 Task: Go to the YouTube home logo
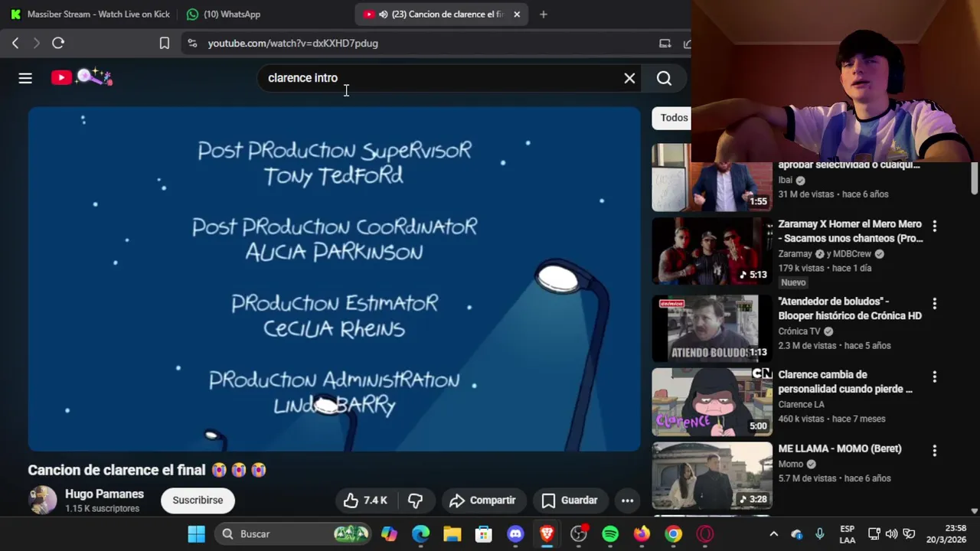click(81, 77)
